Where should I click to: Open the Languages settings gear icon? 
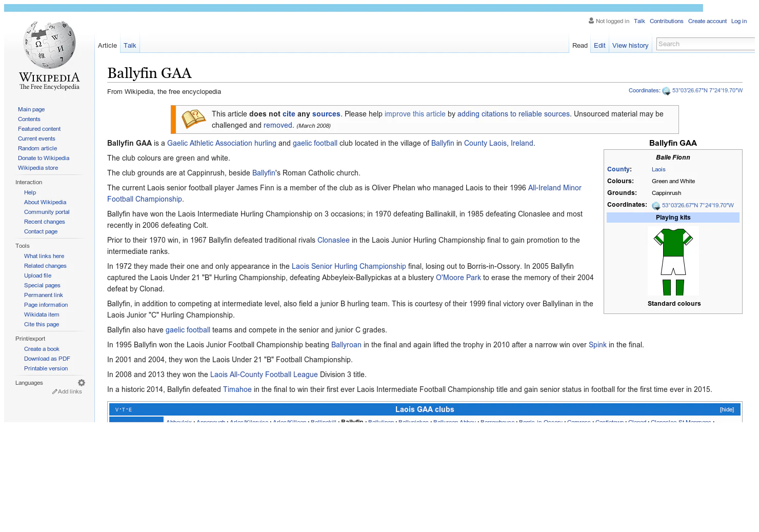82,383
